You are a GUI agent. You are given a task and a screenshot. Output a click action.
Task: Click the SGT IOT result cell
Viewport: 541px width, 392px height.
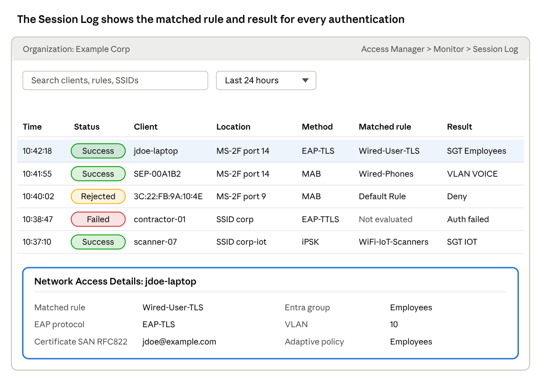462,242
